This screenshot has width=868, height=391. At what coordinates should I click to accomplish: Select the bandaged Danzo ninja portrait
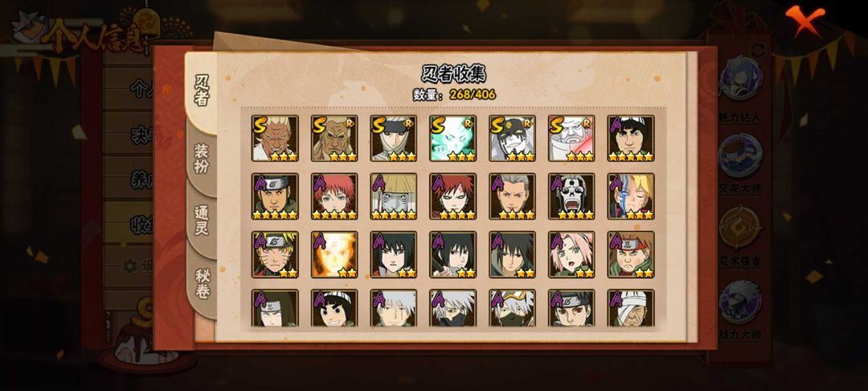tap(631, 308)
